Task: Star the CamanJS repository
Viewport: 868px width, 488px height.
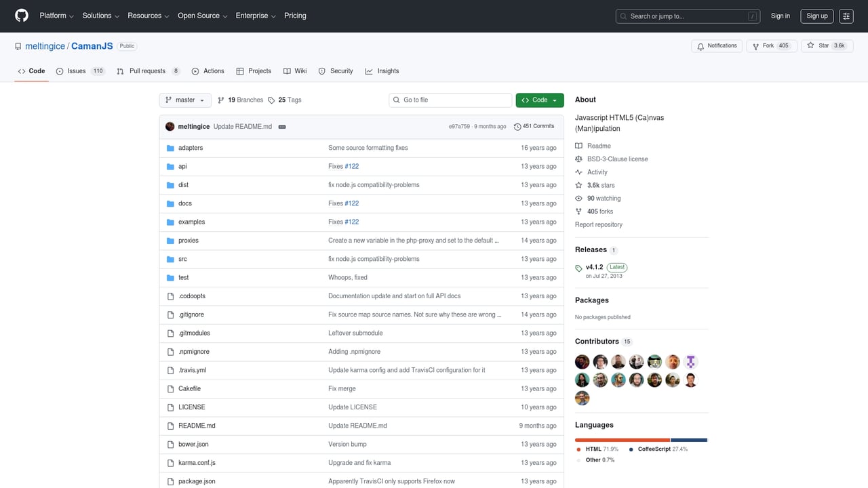Action: [x=827, y=45]
